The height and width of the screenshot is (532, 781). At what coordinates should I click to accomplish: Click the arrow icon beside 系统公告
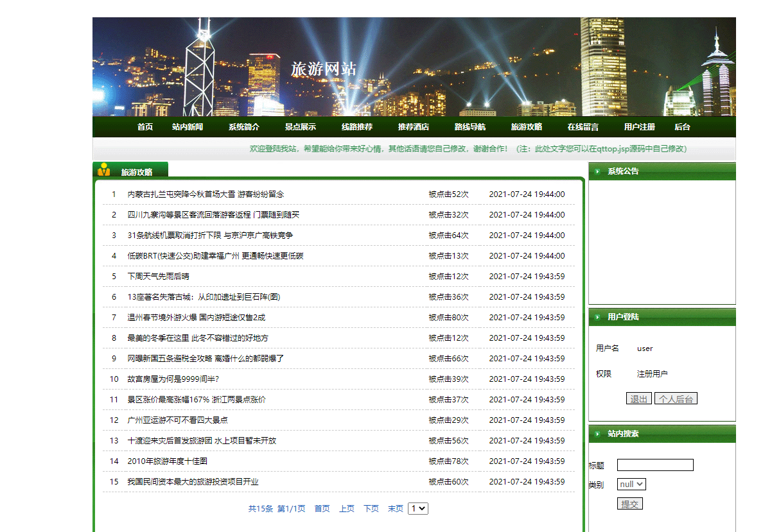click(596, 171)
